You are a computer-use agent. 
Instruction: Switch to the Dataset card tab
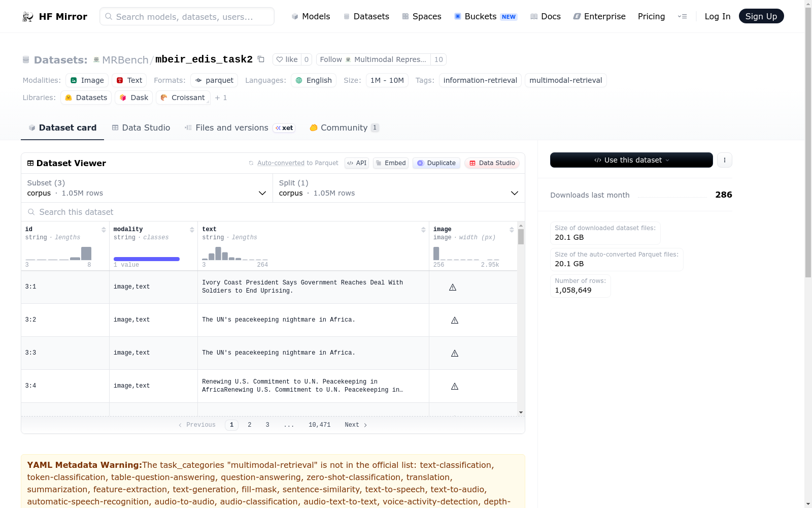62,128
